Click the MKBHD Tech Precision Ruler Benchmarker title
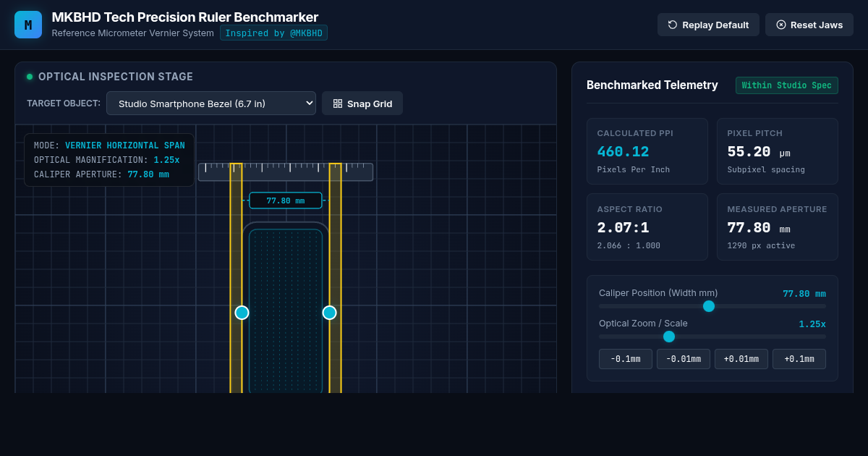The width and height of the screenshot is (868, 456). tap(185, 17)
